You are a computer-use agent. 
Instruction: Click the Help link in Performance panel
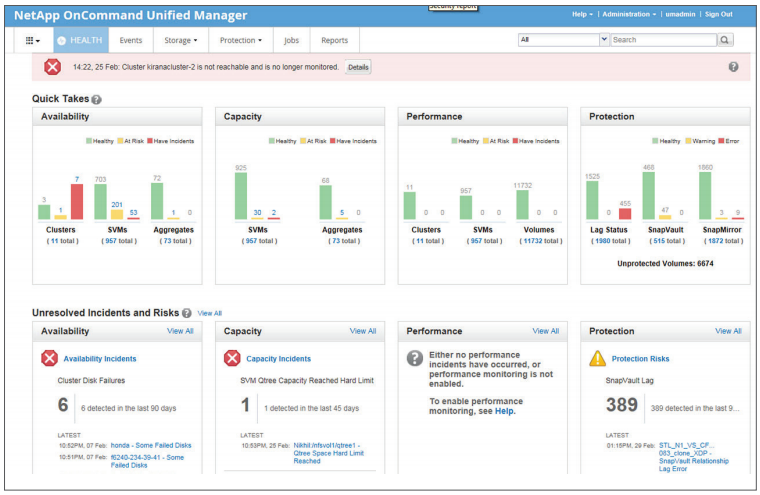pyautogui.click(x=504, y=411)
